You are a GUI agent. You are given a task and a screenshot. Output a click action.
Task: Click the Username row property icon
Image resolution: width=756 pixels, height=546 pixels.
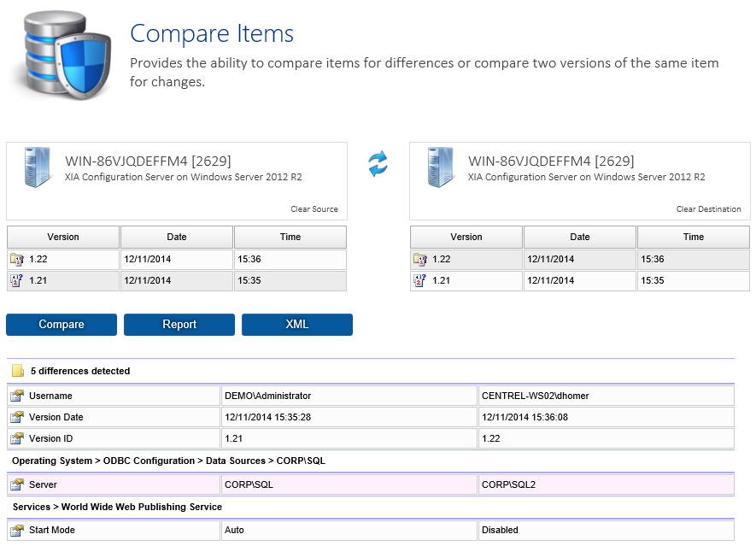pyautogui.click(x=17, y=396)
